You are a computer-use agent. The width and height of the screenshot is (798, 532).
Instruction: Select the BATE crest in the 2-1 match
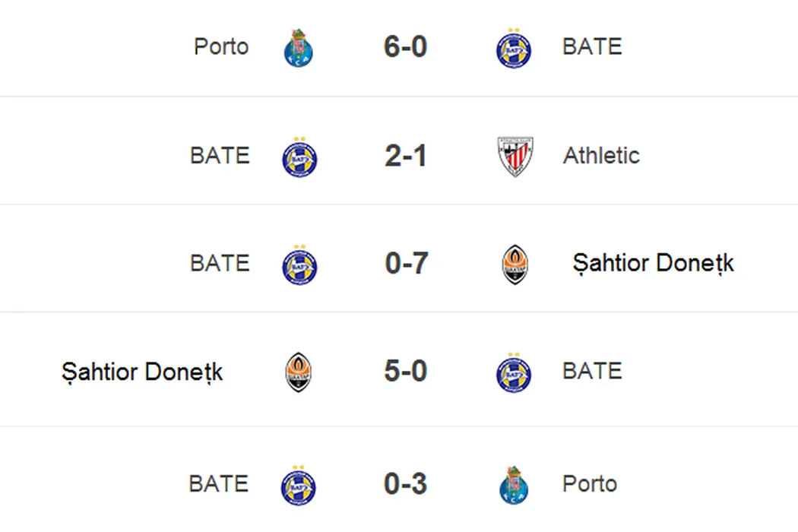(x=299, y=157)
